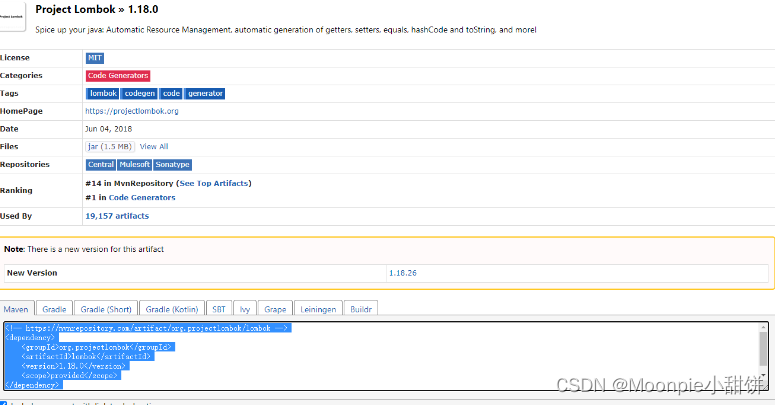Switch to the SBT tab
Screen dimensions: 779x405
[x=219, y=309]
